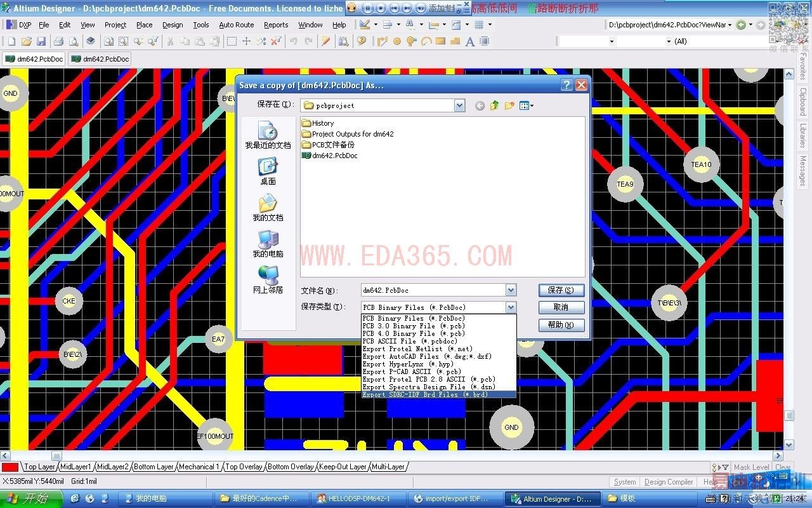This screenshot has height=508, width=812.
Task: Open the Reports menu
Action: pos(276,25)
